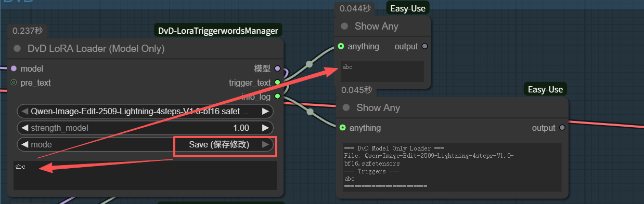Open the Qwen-Image-Edit LoRA file selector
Screen dimensions: 644x204
pos(145,111)
